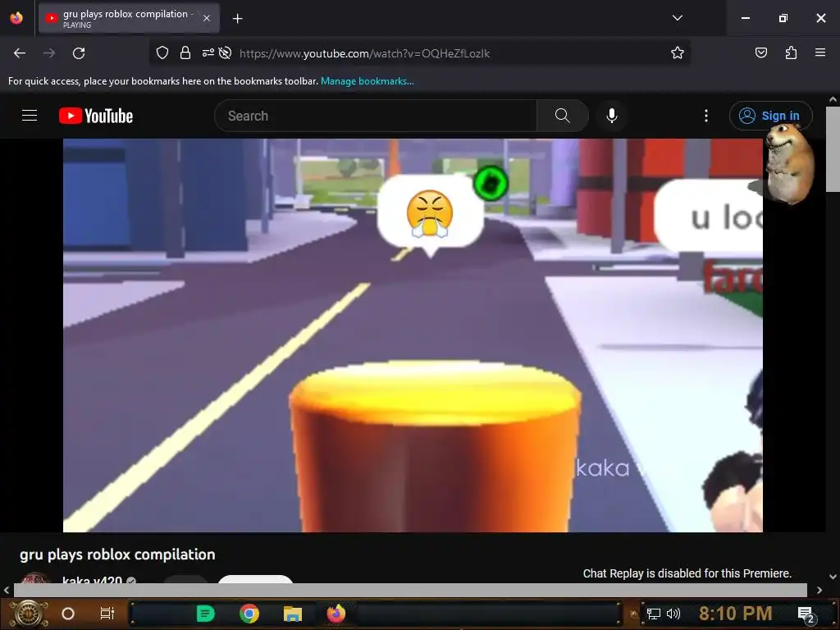
Task: Open the volume speaker icon in tray
Action: [673, 614]
